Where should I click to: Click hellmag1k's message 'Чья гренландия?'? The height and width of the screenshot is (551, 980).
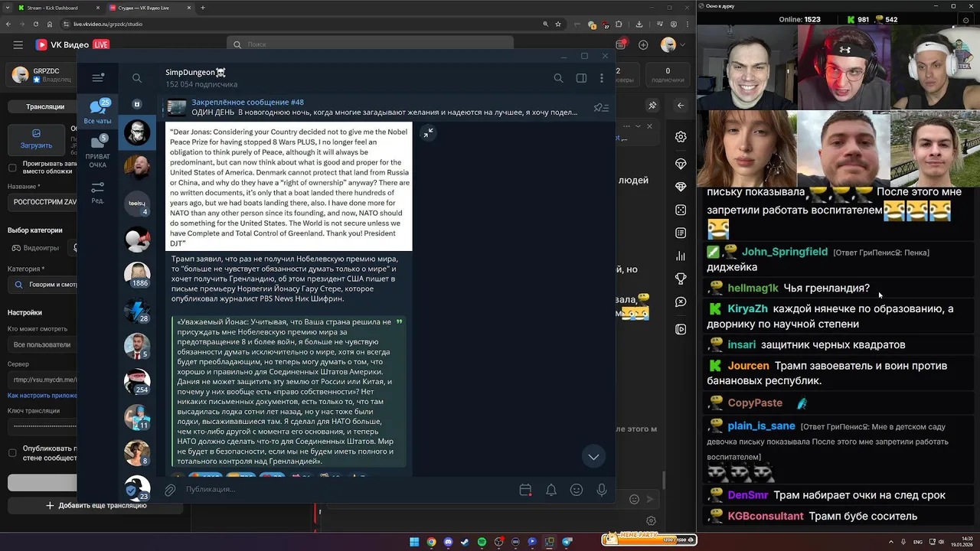coord(827,289)
